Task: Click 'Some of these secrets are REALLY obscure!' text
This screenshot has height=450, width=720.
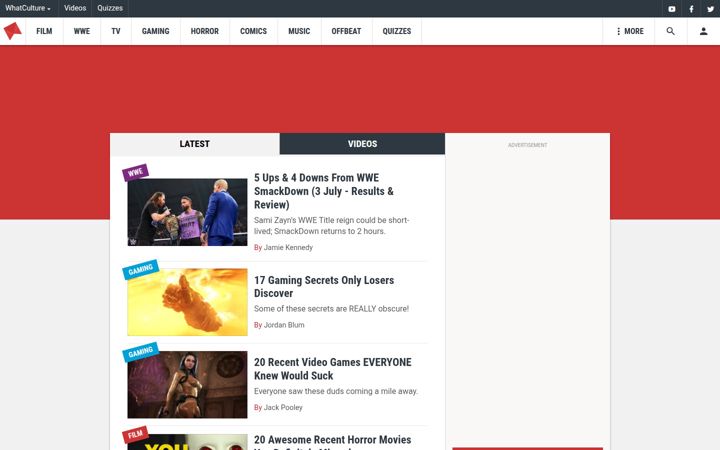Action: coord(331,309)
